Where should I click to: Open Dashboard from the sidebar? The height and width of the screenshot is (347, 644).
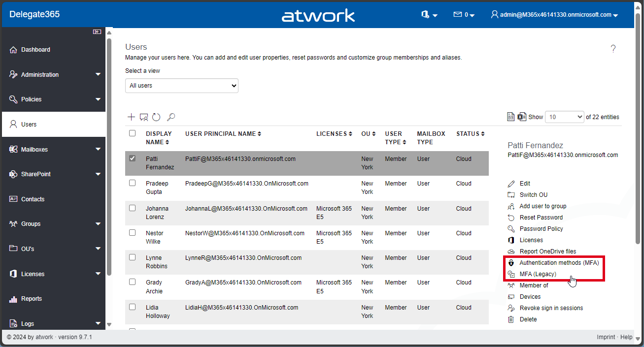(35, 50)
